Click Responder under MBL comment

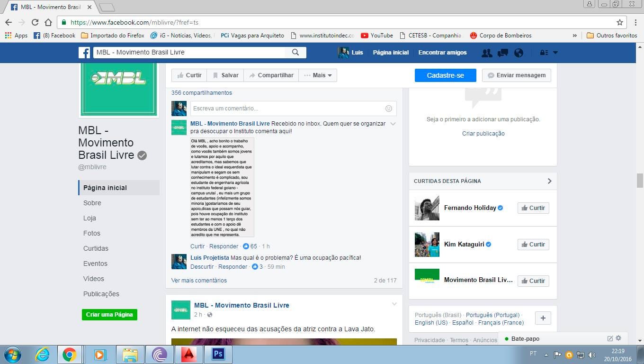point(224,246)
